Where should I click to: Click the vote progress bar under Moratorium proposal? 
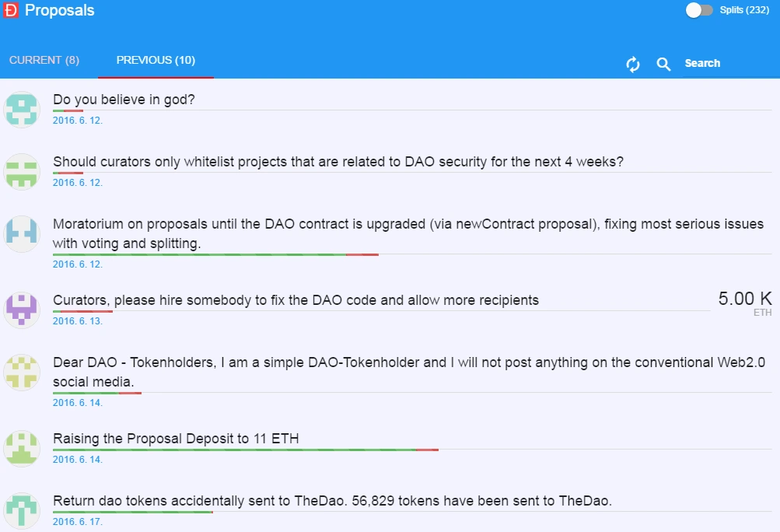[215, 254]
